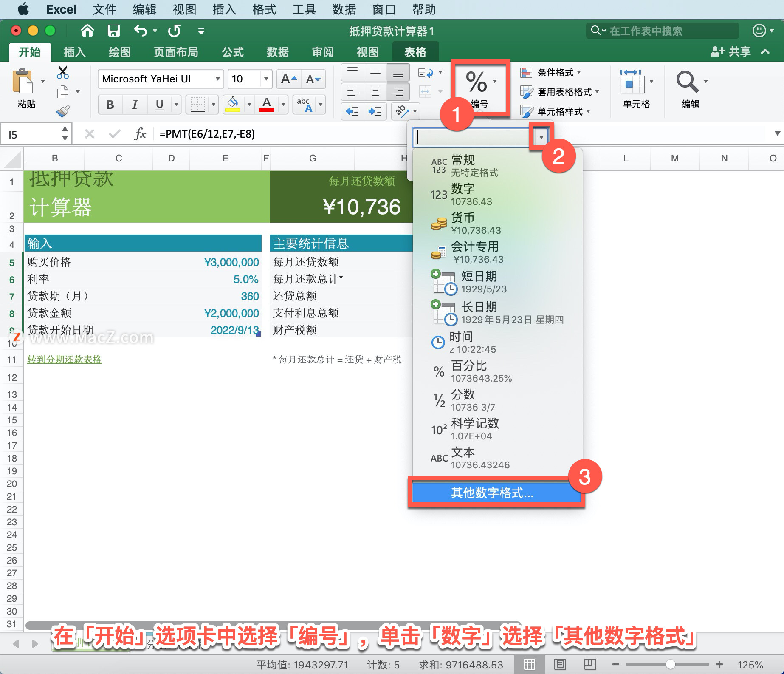Viewport: 784px width, 674px height.
Task: Click the Paste clipboard icon
Action: (x=23, y=81)
